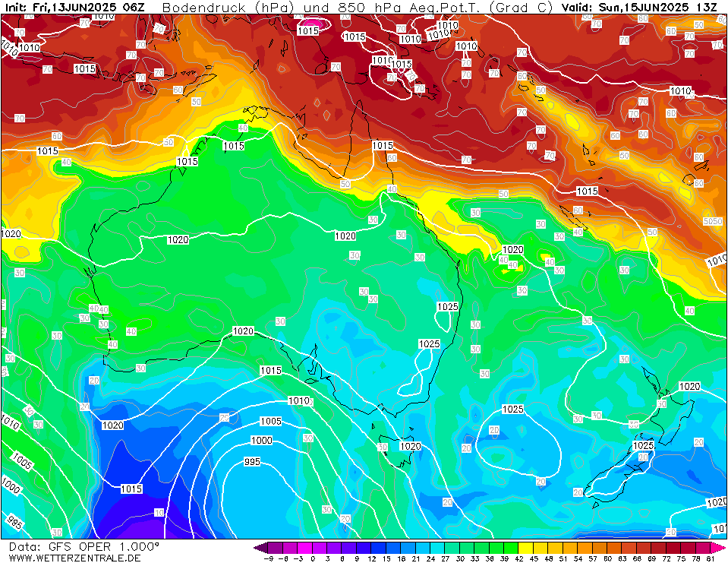Pick the legend swatch between 78 and 81

(702, 547)
